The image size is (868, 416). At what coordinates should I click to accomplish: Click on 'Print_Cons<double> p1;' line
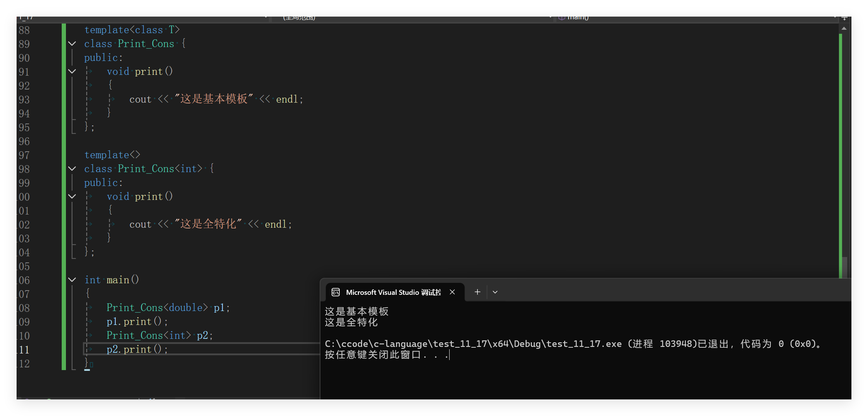168,308
